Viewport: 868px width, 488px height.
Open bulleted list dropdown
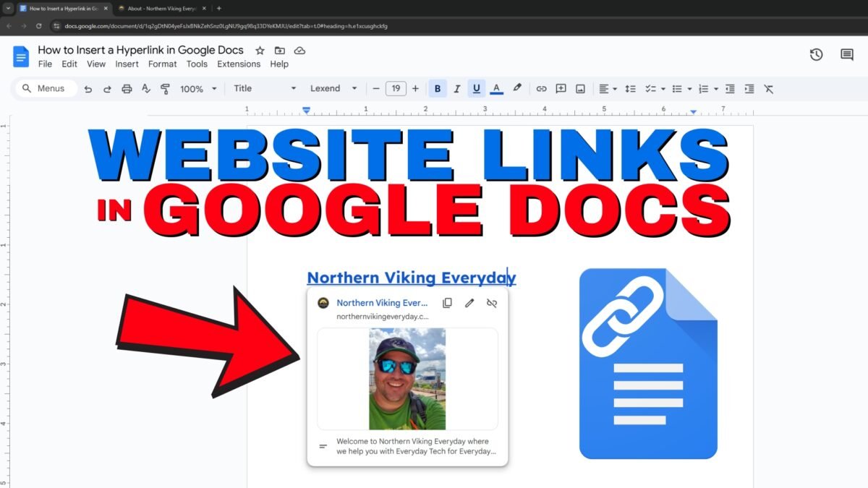click(681, 89)
